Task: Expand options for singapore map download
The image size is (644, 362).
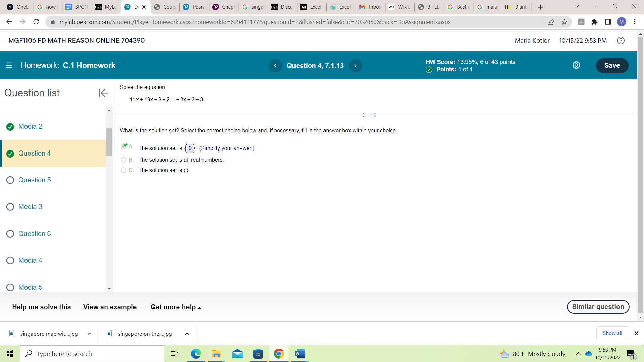Action: point(90,334)
